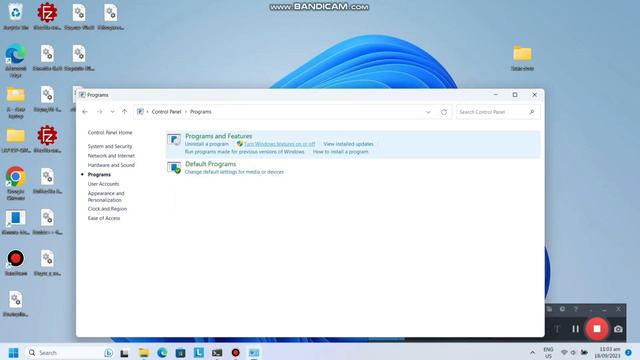Image resolution: width=640 pixels, height=360 pixels.
Task: Select the Bandicam text T tool
Action: pos(557,329)
